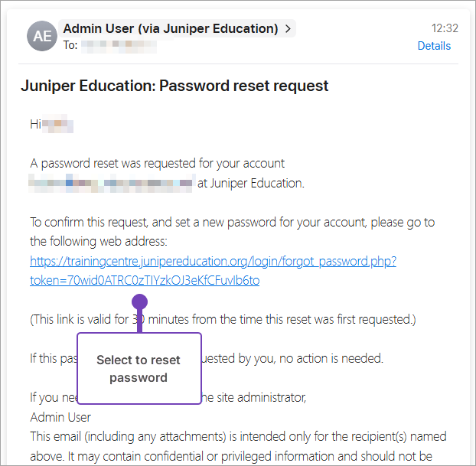Click the blurred account email address
Image resolution: width=476 pixels, height=466 pixels.
click(111, 183)
